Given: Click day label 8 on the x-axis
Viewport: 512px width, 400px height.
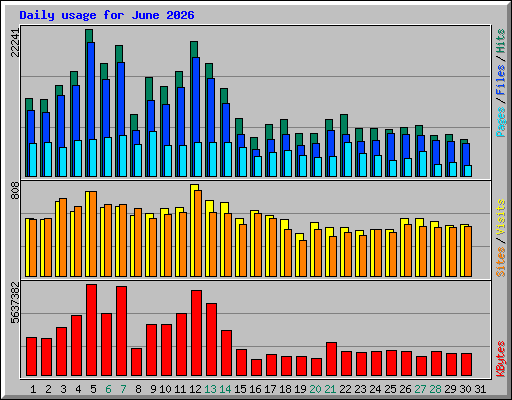Looking at the screenshot, I should 138,389.
